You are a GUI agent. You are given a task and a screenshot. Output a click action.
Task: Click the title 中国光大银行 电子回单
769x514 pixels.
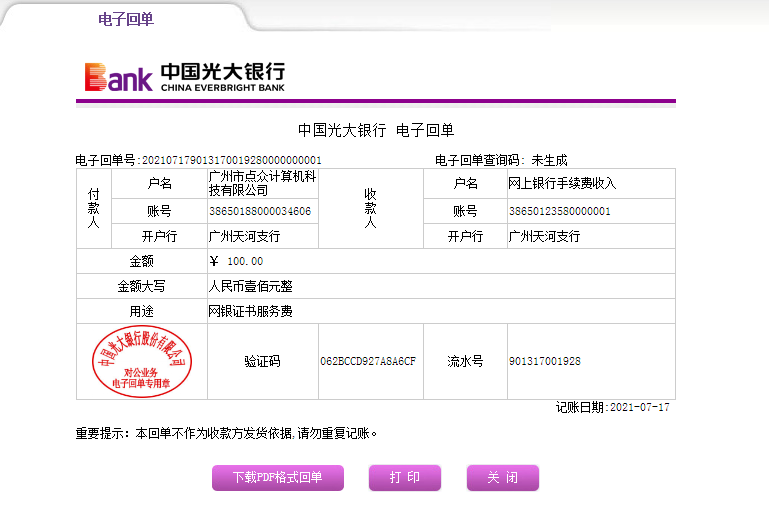(x=376, y=130)
